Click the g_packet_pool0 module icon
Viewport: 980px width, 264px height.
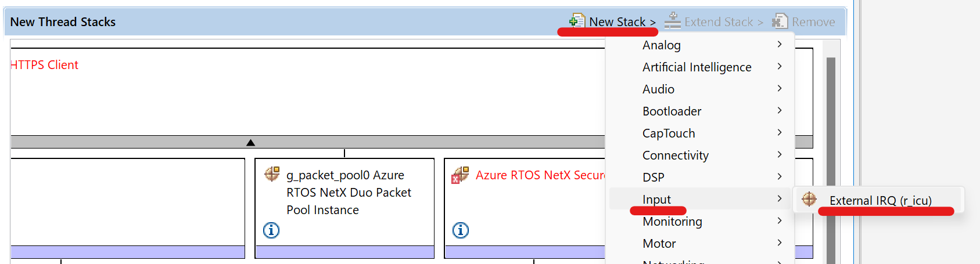tap(272, 173)
